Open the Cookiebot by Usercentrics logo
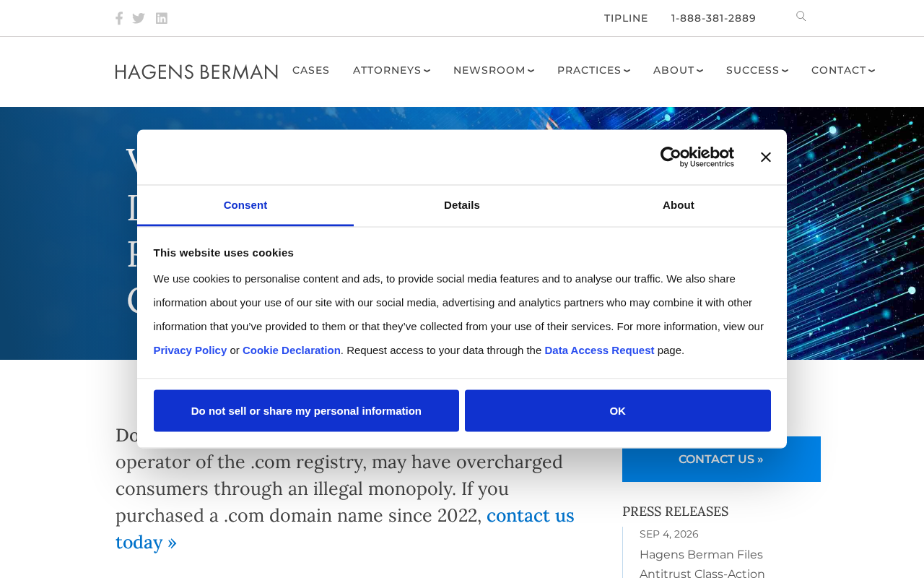The width and height of the screenshot is (924, 578). 697,158
